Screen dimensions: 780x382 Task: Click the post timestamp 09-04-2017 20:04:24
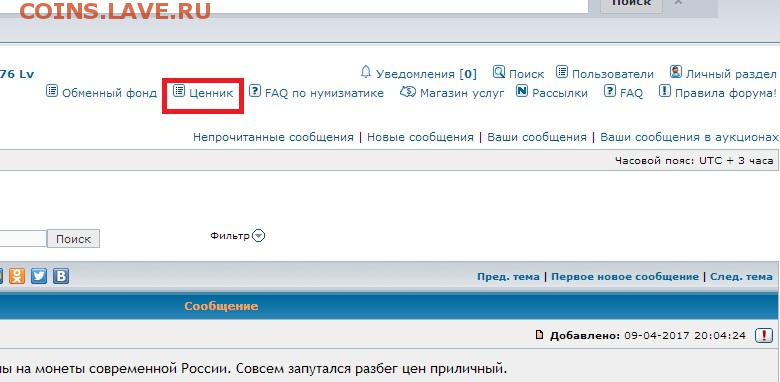click(684, 336)
